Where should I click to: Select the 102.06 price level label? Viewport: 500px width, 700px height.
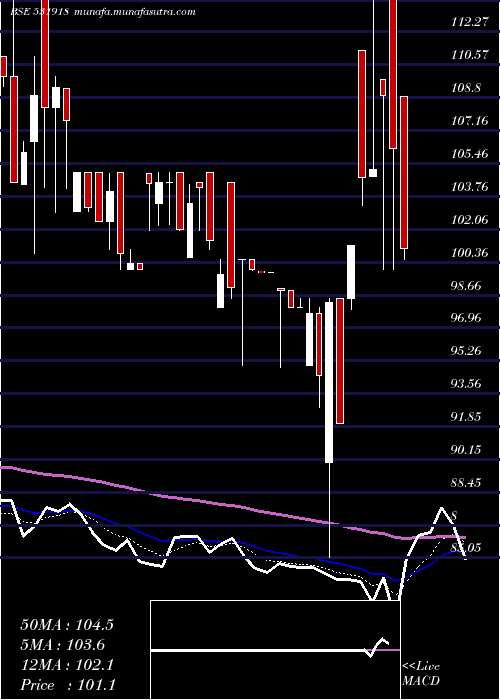point(470,220)
